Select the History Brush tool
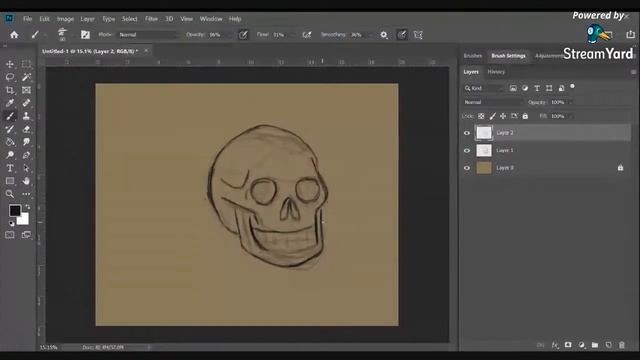Viewport: 640px width, 360px height. point(10,129)
